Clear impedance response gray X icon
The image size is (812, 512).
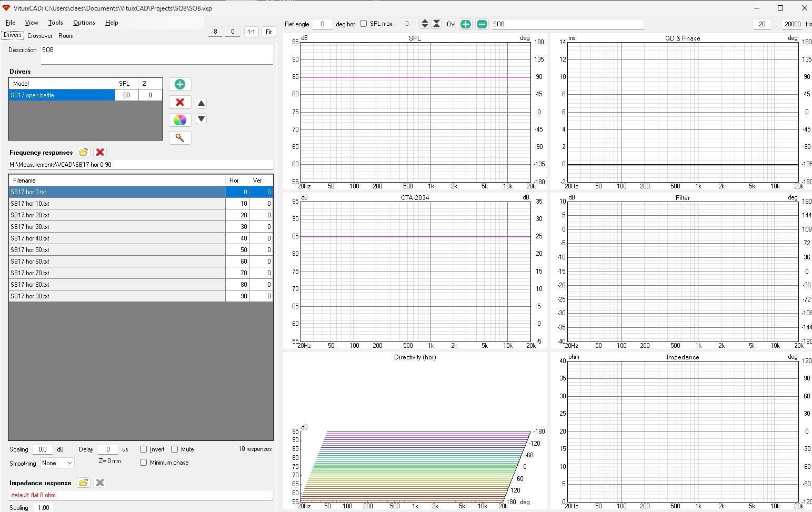click(100, 483)
